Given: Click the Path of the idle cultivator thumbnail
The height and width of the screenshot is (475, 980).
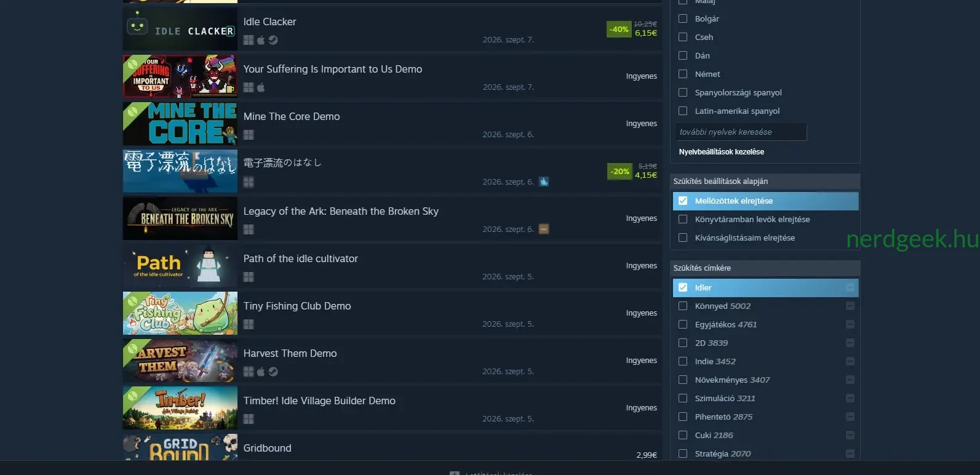Looking at the screenshot, I should (180, 266).
